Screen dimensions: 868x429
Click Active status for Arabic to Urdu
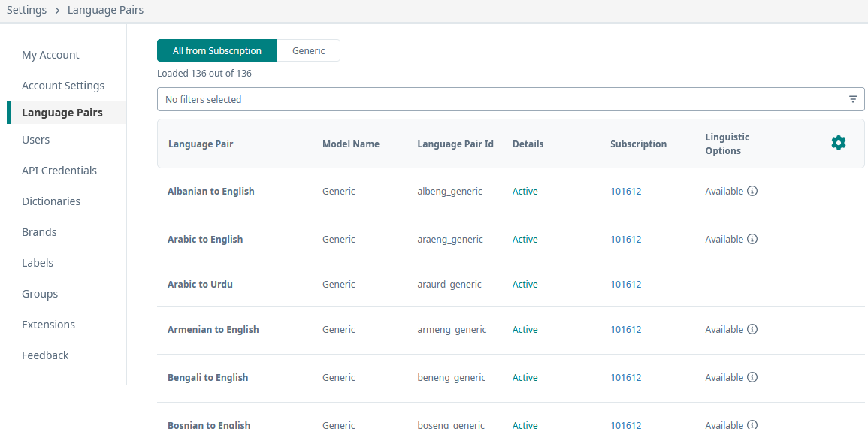(x=525, y=285)
